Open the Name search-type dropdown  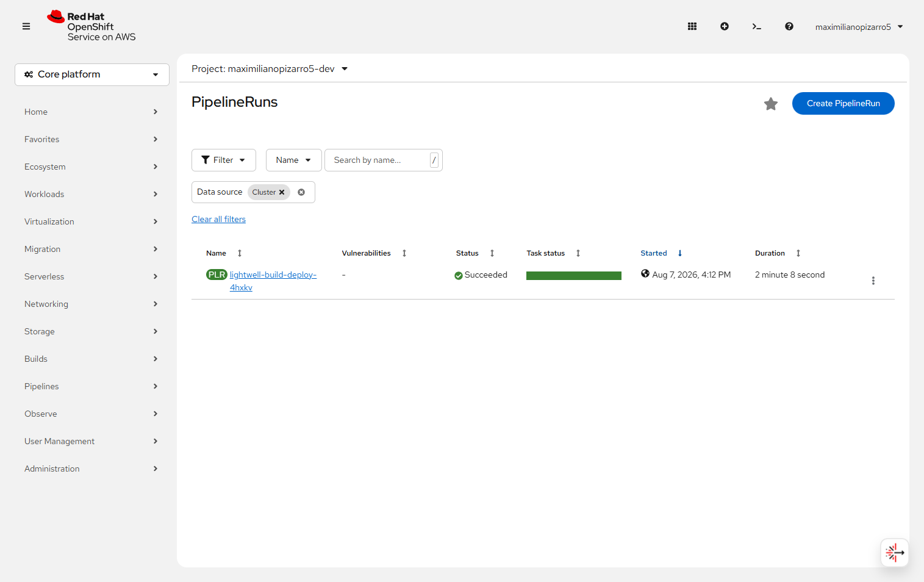(x=293, y=160)
